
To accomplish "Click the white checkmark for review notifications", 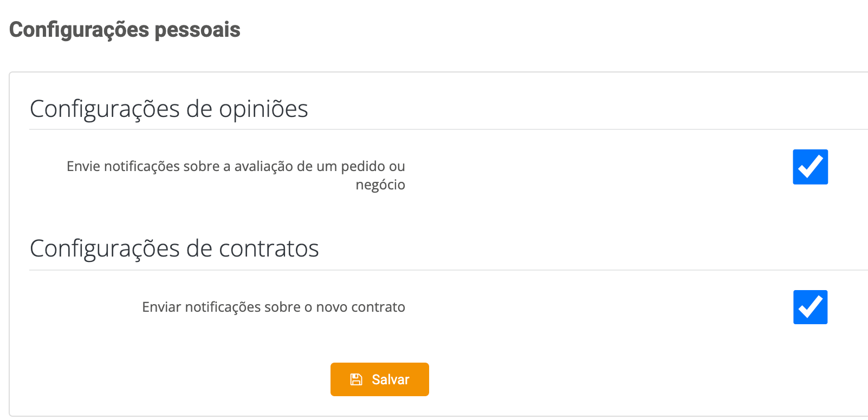I will (x=811, y=167).
